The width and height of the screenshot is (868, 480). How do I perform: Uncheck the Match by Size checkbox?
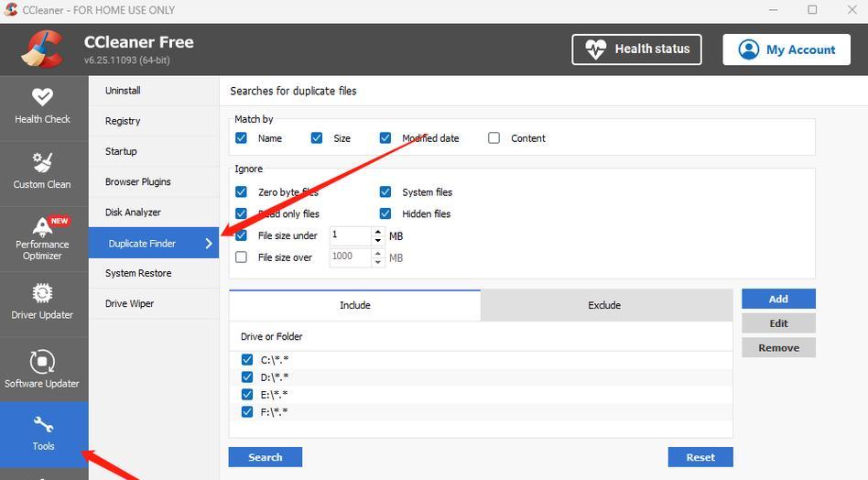[317, 137]
